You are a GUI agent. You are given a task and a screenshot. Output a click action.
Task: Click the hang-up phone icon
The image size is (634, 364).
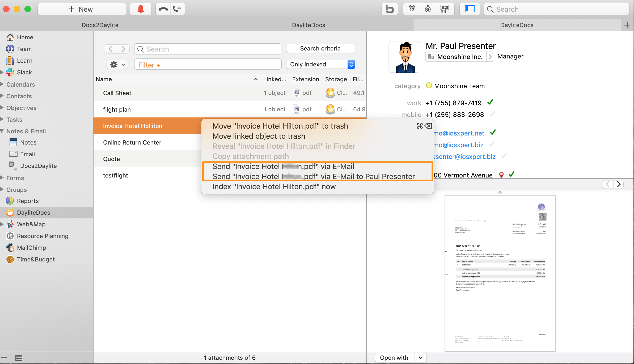(x=163, y=9)
